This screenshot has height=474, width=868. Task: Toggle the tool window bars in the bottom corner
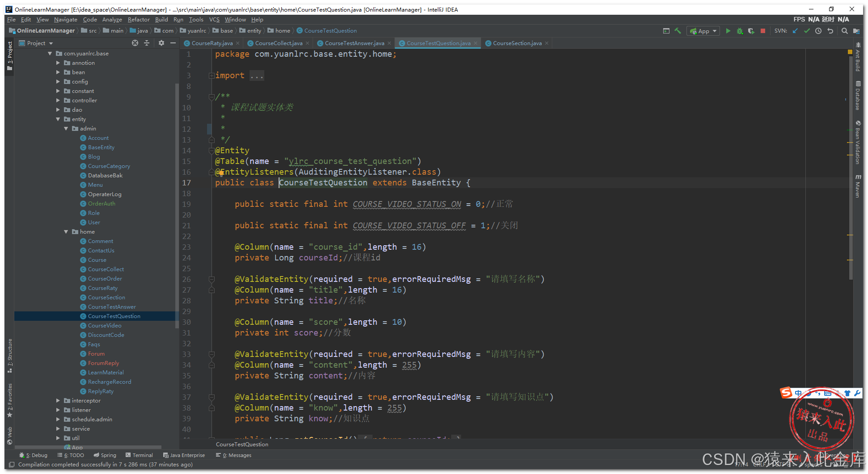tap(12, 465)
